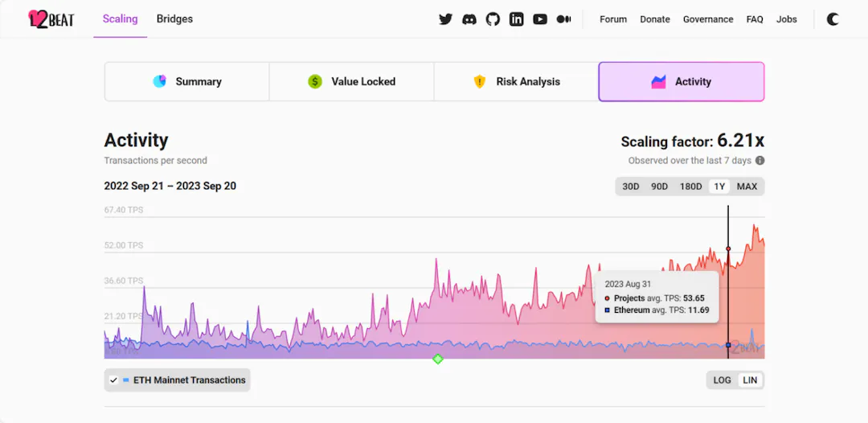The image size is (868, 423).
Task: Select the MAX time range
Action: point(747,187)
